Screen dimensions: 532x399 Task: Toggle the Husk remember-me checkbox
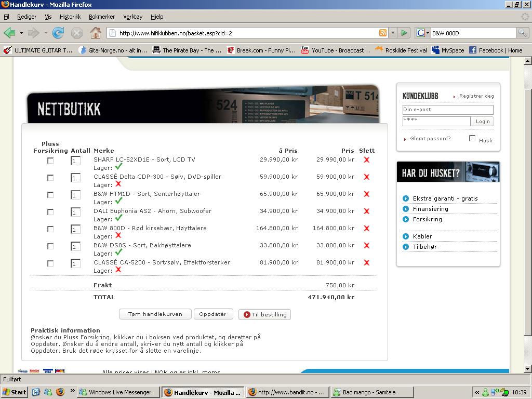click(472, 138)
